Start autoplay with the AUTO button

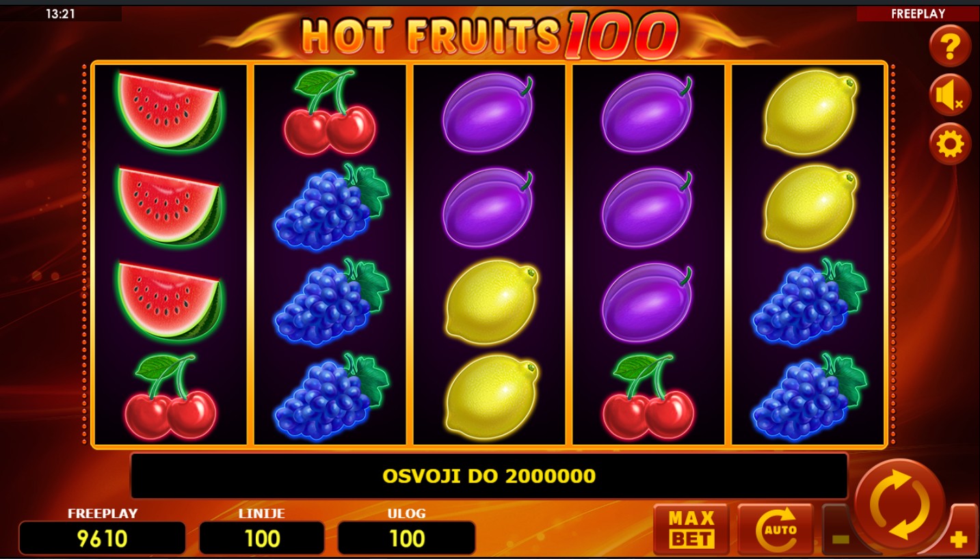776,530
